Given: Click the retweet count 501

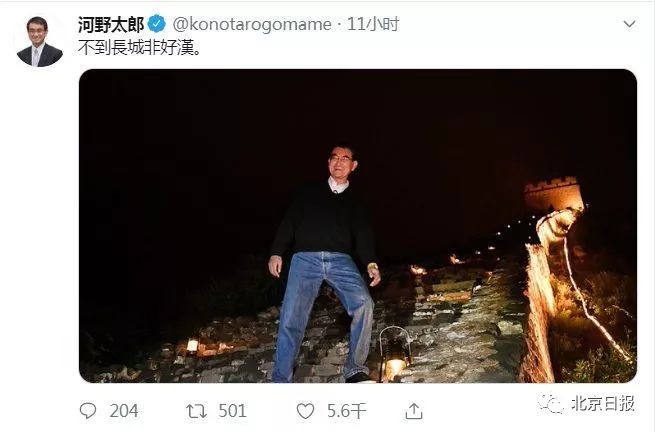Looking at the screenshot, I should click(x=232, y=411).
